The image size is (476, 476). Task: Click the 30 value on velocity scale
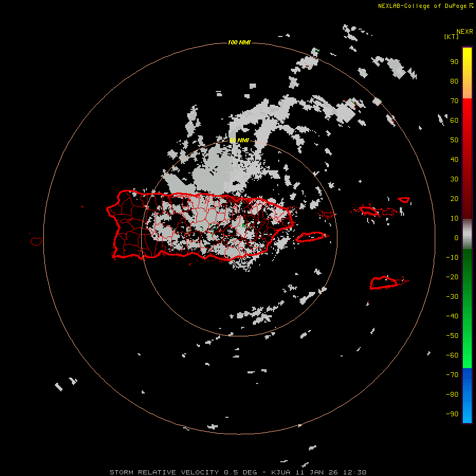[x=454, y=179]
